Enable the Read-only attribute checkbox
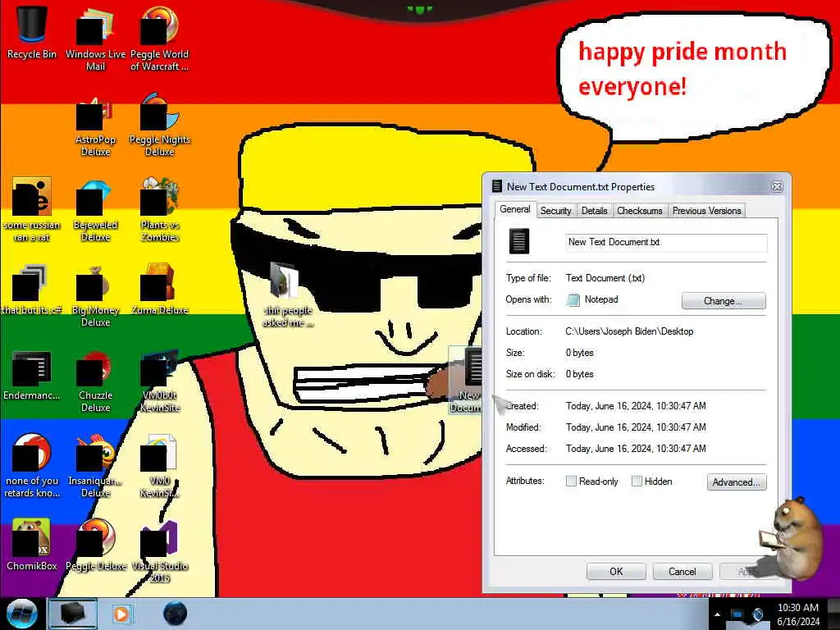 pyautogui.click(x=571, y=481)
